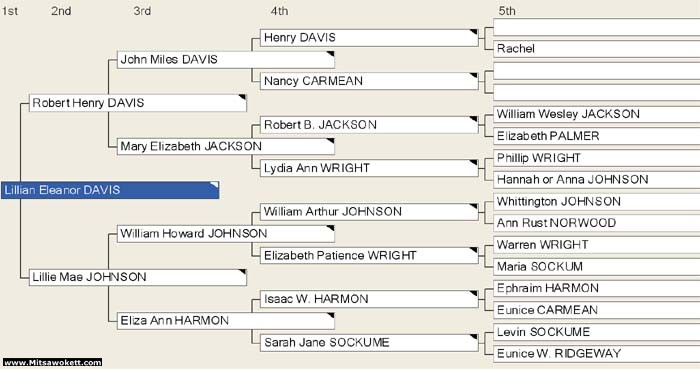Image resolution: width=700 pixels, height=369 pixels.
Task: Click corner triangle on Henry DAVIS box
Action: click(x=474, y=32)
